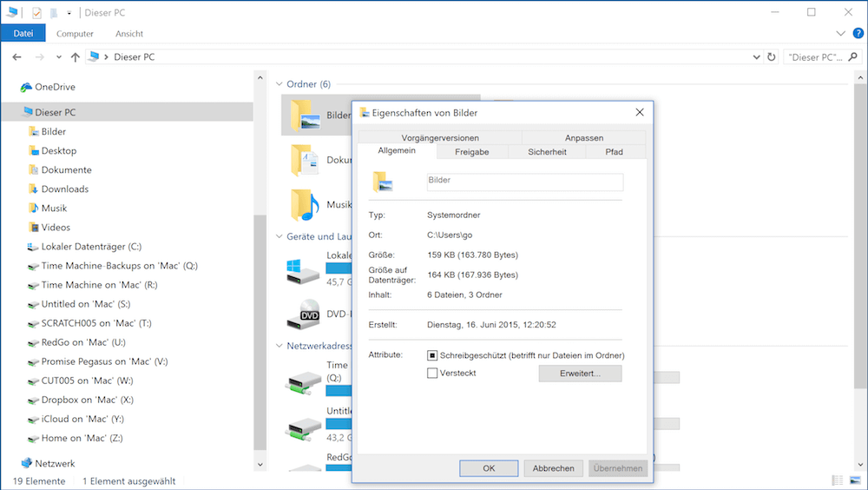Select iCloud on 'Mac' (Y:) in tree
The image size is (868, 490).
tap(82, 419)
